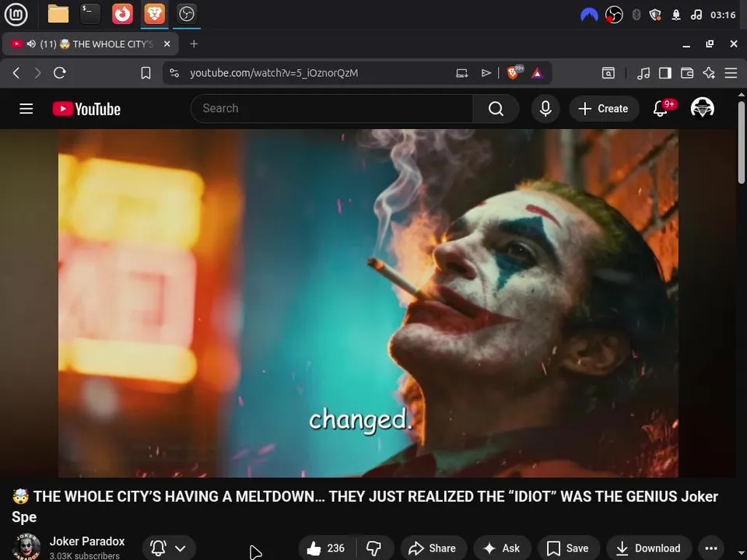This screenshot has height=560, width=747.
Task: Click the Brave Playlist arrow icon in the address bar
Action: point(486,73)
